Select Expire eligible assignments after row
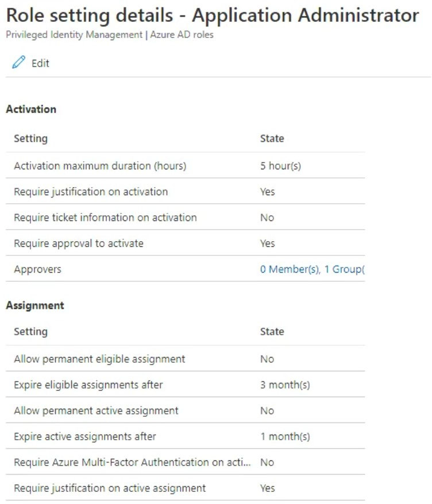This screenshot has height=504, width=432. [x=186, y=385]
